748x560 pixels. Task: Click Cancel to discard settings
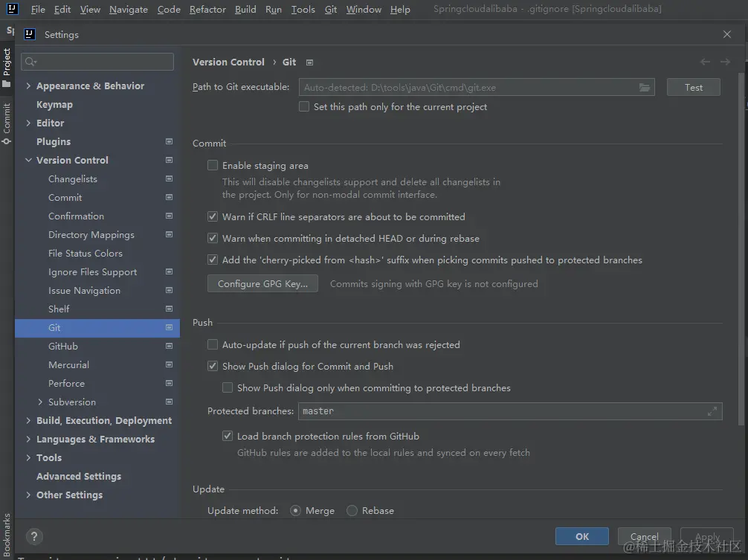[645, 537]
